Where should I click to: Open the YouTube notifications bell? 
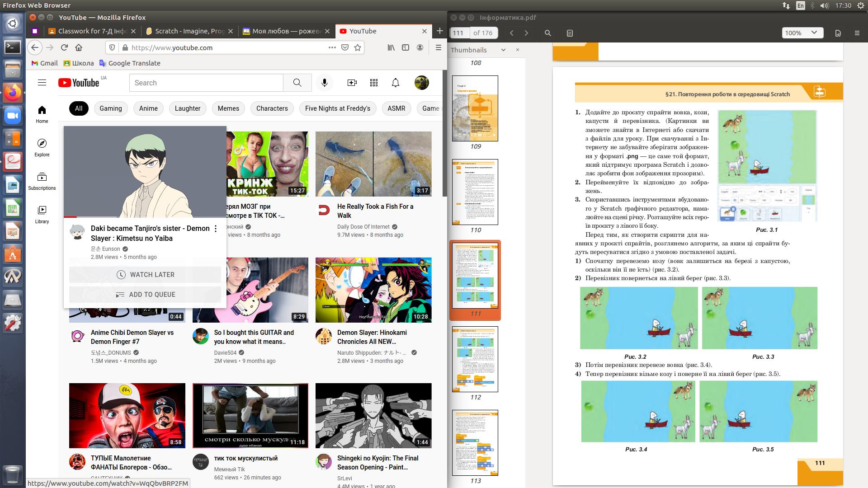396,83
